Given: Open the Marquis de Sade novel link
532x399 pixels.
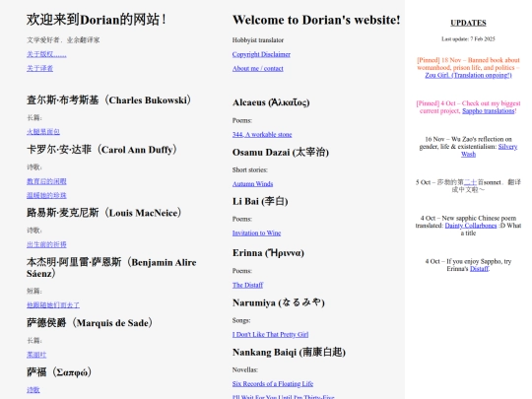Looking at the screenshot, I should 36,355.
